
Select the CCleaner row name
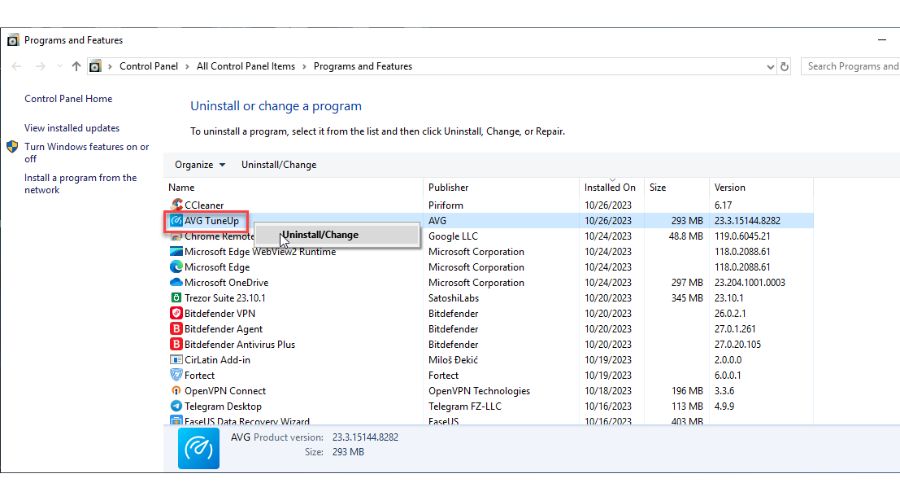pos(204,206)
